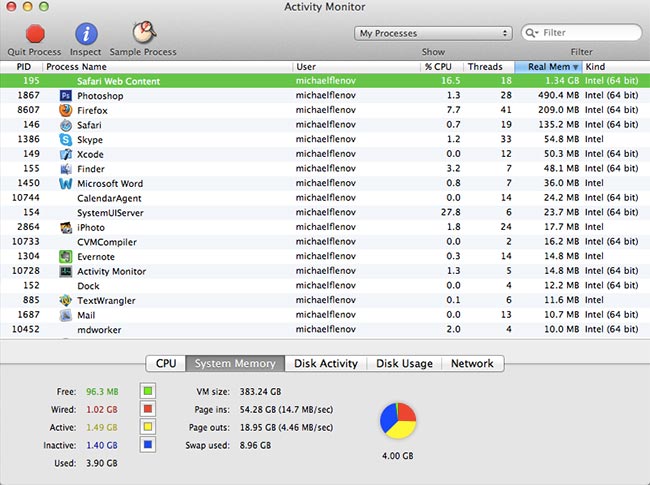Click the Sample Process magnifier icon
Viewport: 650px width, 485px height.
point(144,33)
